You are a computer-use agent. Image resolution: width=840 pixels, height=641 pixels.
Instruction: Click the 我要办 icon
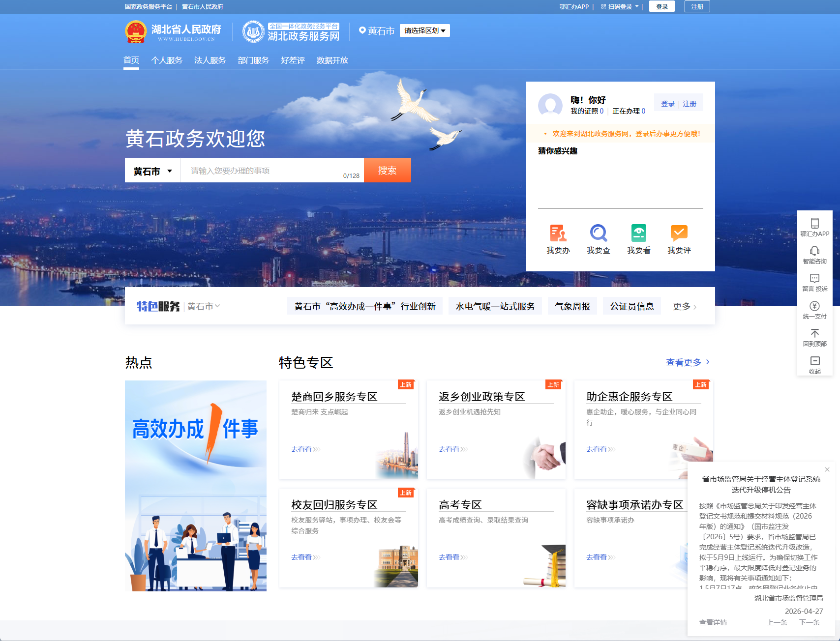558,233
